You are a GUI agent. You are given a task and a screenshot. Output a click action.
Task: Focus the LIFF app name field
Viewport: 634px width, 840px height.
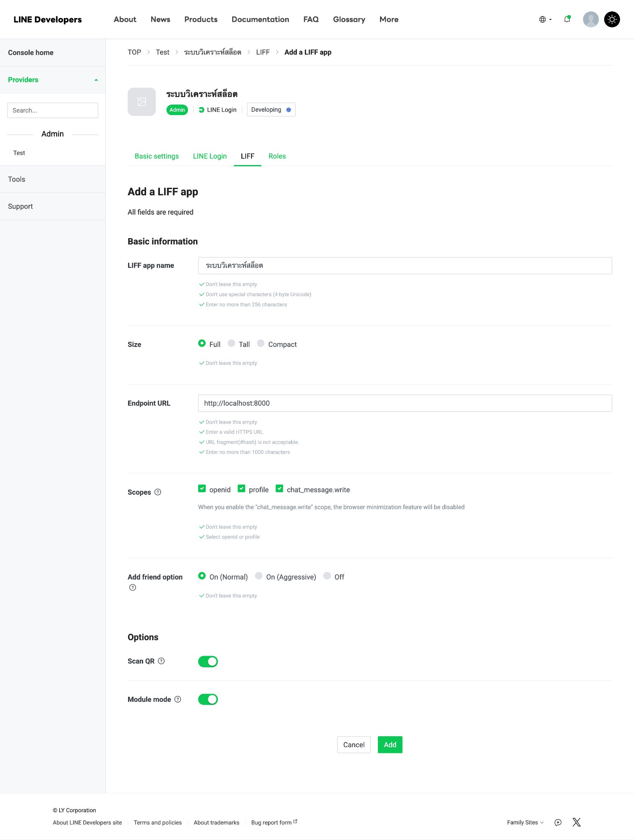(405, 265)
